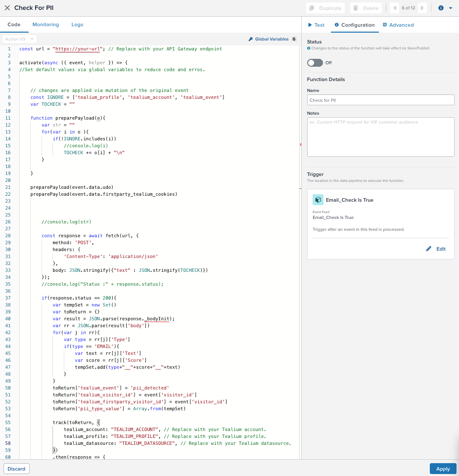
Task: Apply the function changes
Action: click(x=443, y=469)
